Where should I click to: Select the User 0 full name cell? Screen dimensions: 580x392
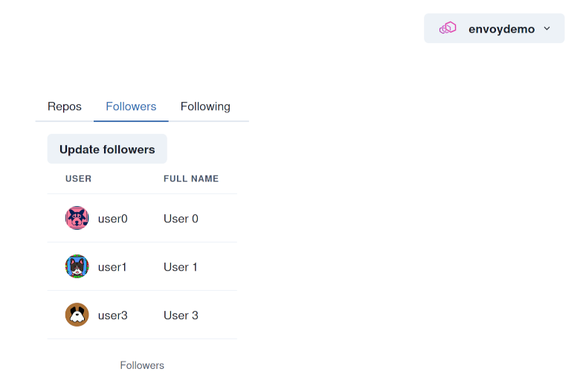click(x=181, y=219)
